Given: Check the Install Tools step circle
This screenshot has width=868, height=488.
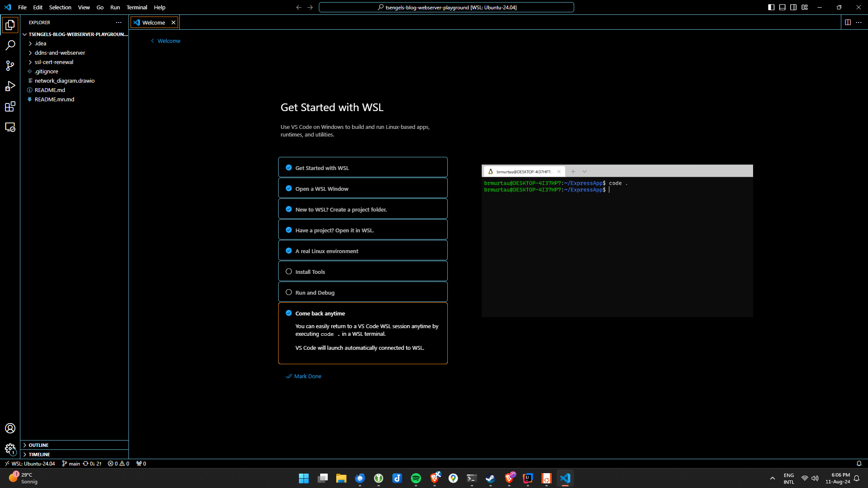Looking at the screenshot, I should pos(289,271).
